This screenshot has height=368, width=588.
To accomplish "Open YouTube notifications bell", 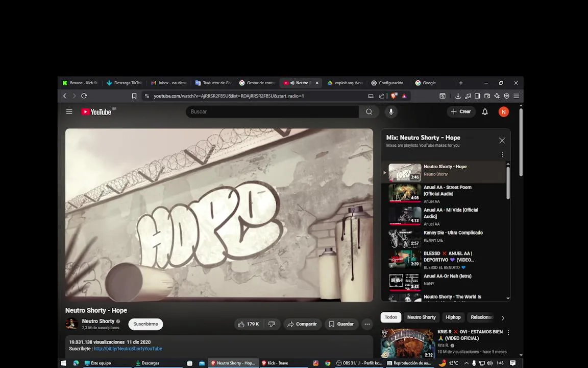I will point(485,112).
